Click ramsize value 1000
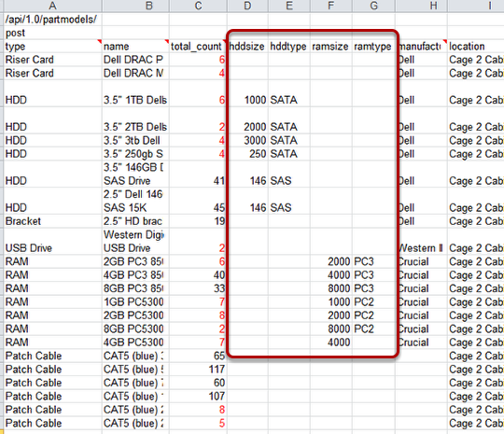Screen dimensions: 504x434 coord(331,302)
